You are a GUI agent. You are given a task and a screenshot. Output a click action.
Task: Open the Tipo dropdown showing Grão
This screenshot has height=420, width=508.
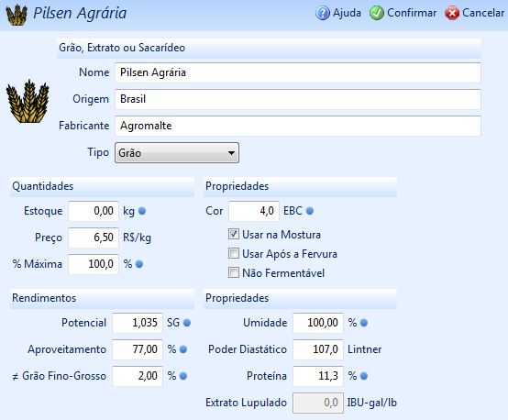click(x=177, y=152)
